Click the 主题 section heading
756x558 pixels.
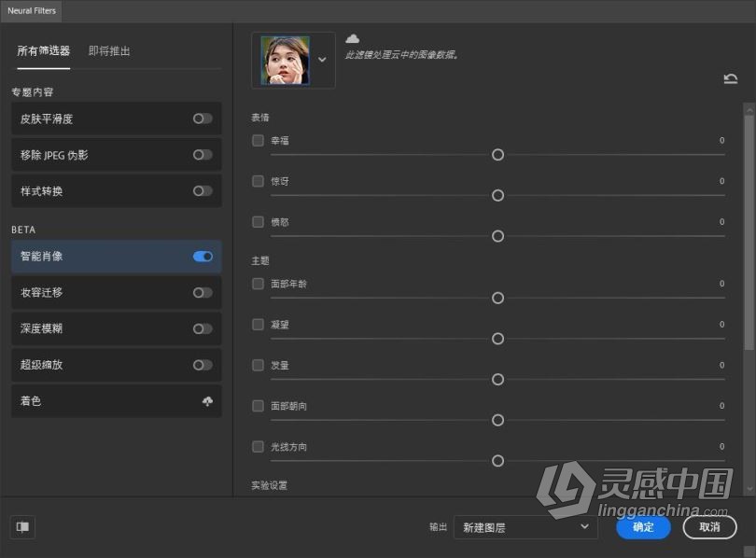click(260, 260)
